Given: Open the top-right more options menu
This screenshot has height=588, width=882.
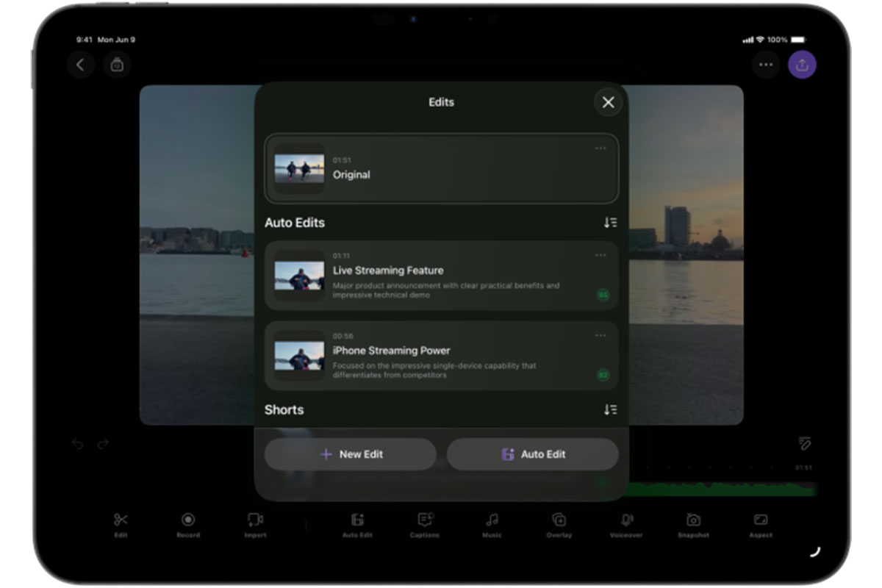Looking at the screenshot, I should (x=766, y=65).
